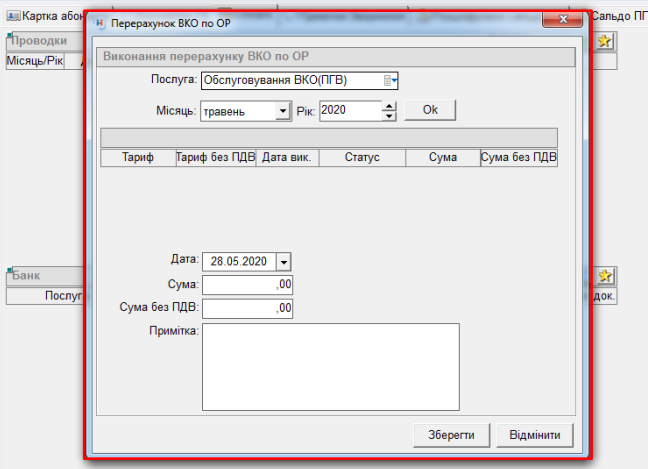Click the Сума input field
This screenshot has width=648, height=469.
coord(247,285)
